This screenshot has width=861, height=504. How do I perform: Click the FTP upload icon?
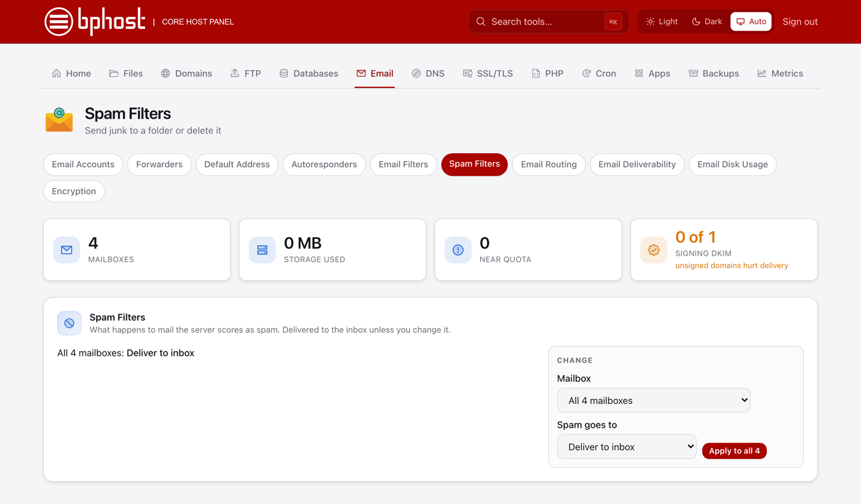pos(235,73)
